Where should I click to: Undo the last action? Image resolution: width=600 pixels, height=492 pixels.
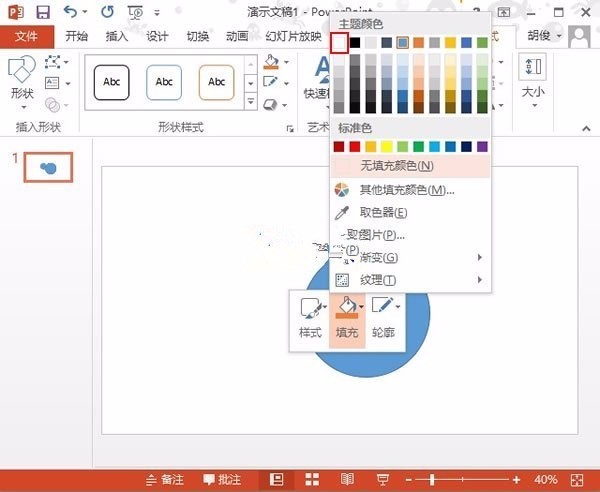click(x=70, y=12)
